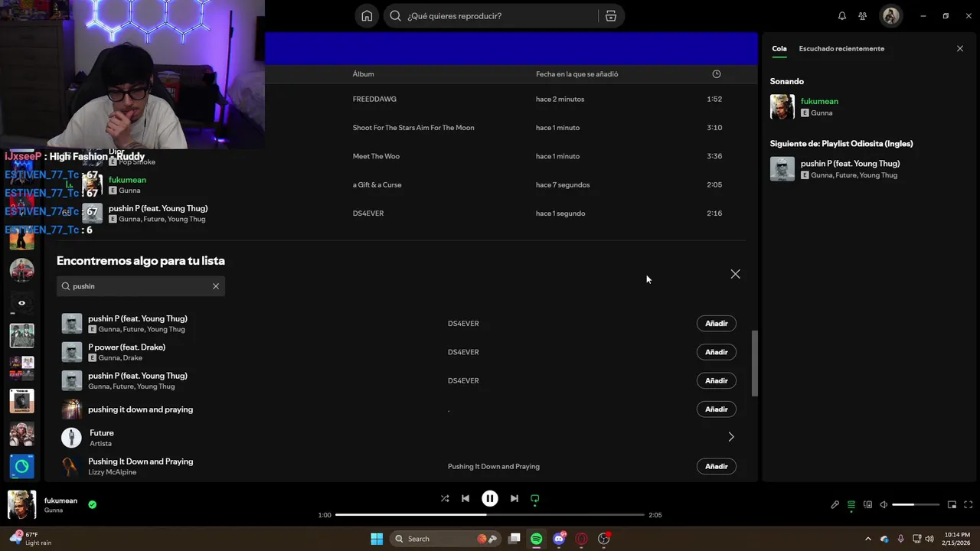Open the taskbar clock showing 10:14 PM
Image resolution: width=980 pixels, height=551 pixels.
[955, 539]
